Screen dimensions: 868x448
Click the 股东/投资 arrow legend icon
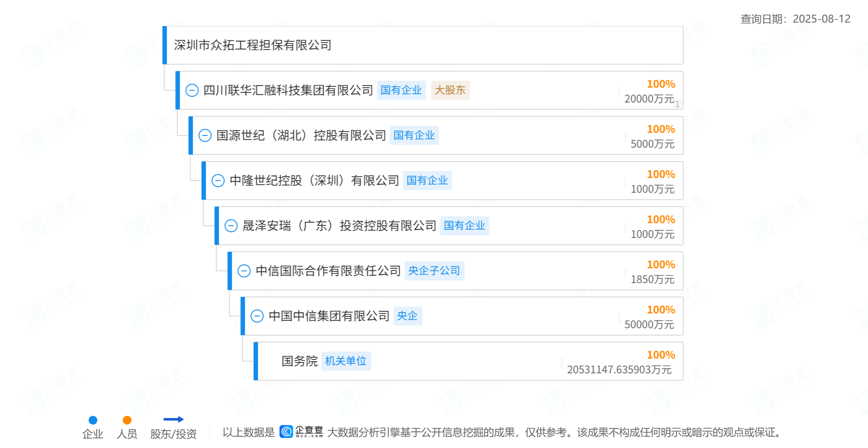[x=173, y=419]
